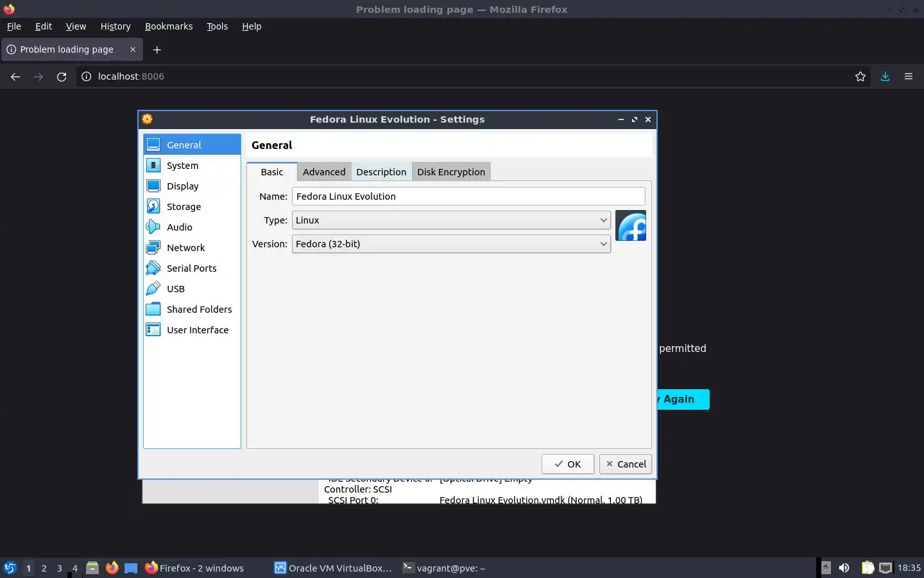This screenshot has width=924, height=578.
Task: Click the taskbar volume speaker icon
Action: pos(844,568)
